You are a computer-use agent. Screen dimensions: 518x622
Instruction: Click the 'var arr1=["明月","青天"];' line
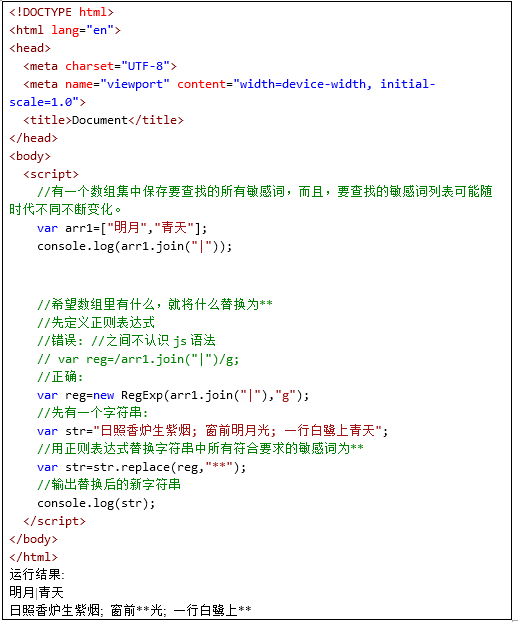pos(122,228)
